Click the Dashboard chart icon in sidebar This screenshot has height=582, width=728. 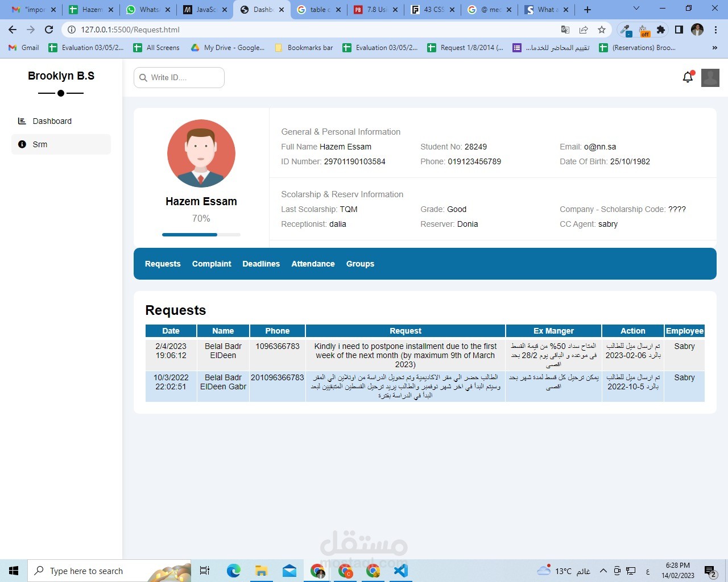pyautogui.click(x=22, y=121)
